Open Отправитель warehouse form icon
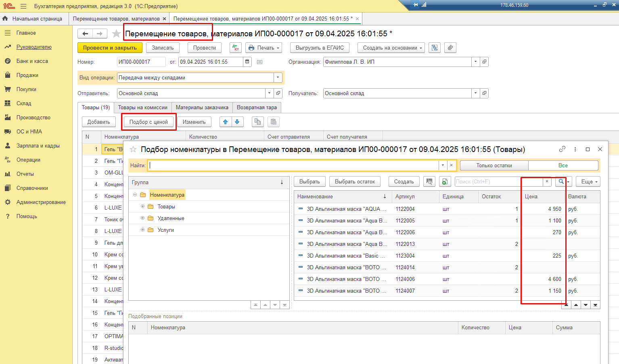 pyautogui.click(x=278, y=93)
